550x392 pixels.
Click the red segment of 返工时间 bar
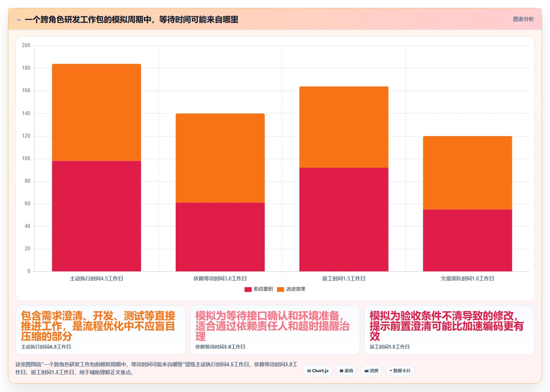[344, 220]
